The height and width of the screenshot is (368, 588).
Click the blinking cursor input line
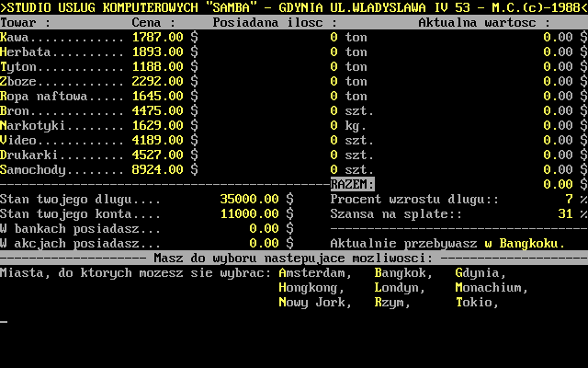(4, 322)
